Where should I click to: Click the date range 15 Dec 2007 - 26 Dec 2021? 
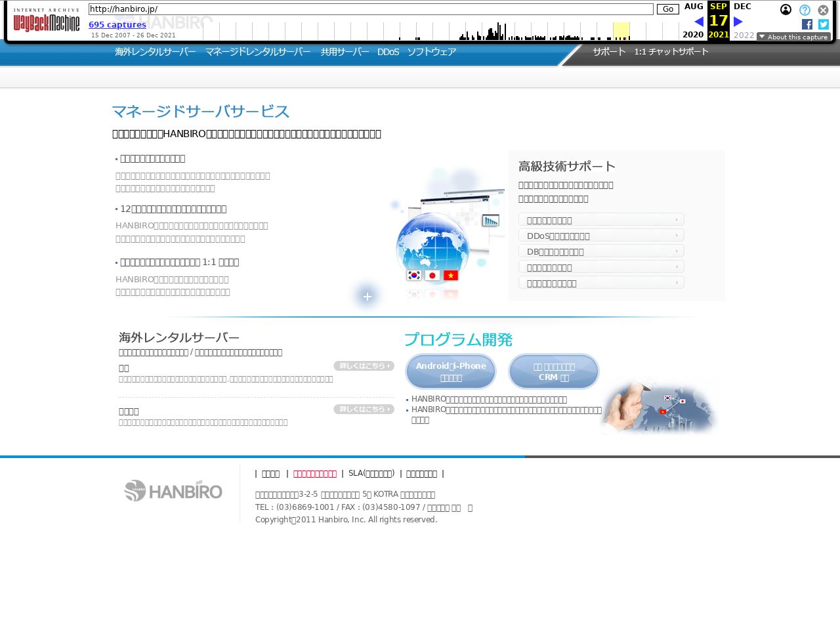coord(133,35)
